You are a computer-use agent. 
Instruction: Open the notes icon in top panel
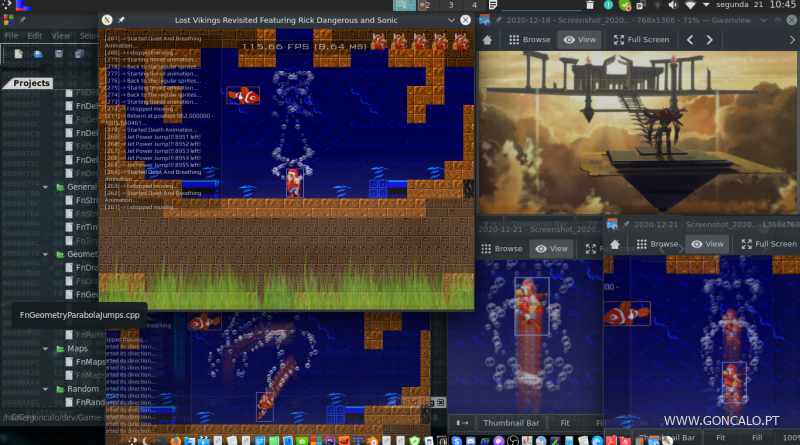493,5
